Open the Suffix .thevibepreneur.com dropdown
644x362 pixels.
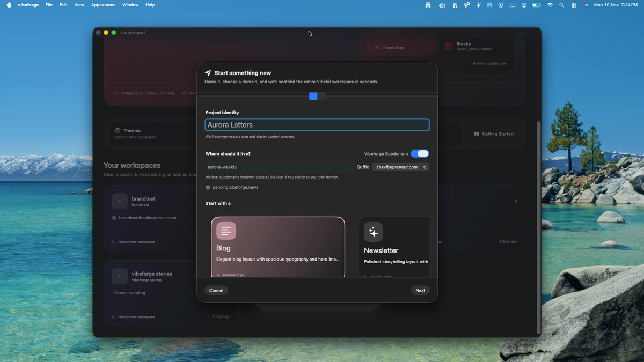(x=400, y=167)
